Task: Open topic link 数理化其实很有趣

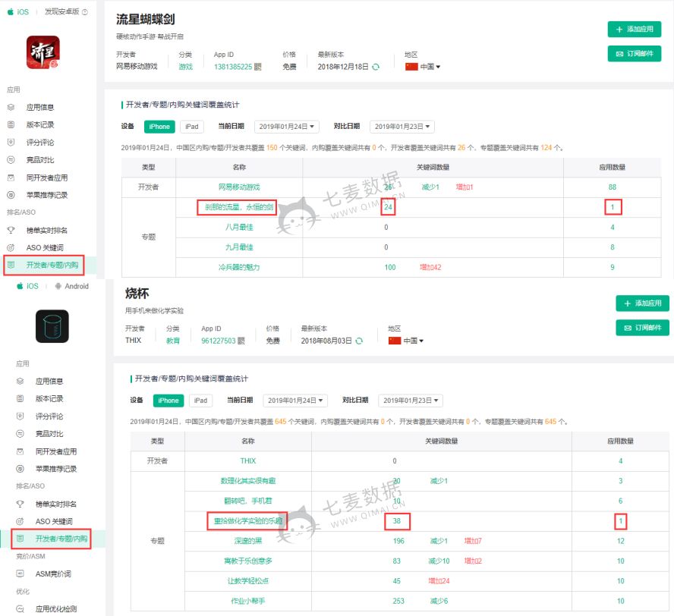Action: (x=248, y=481)
